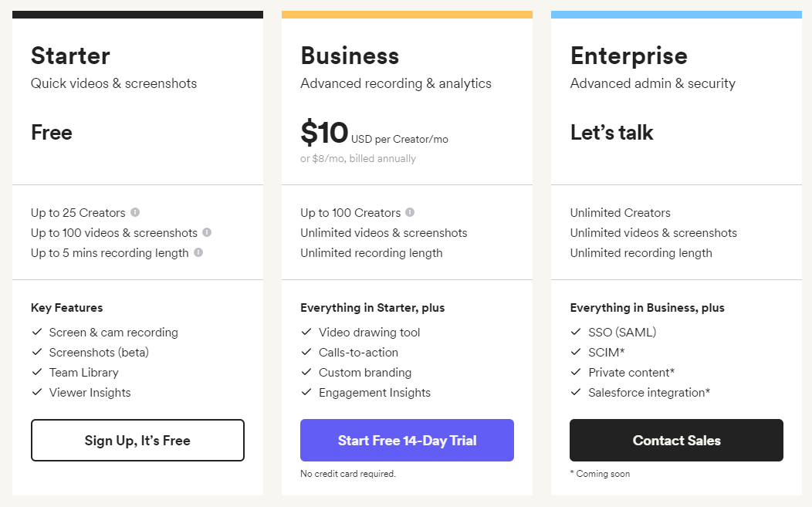This screenshot has height=507, width=812.
Task: Click the Business plan title
Action: point(350,56)
